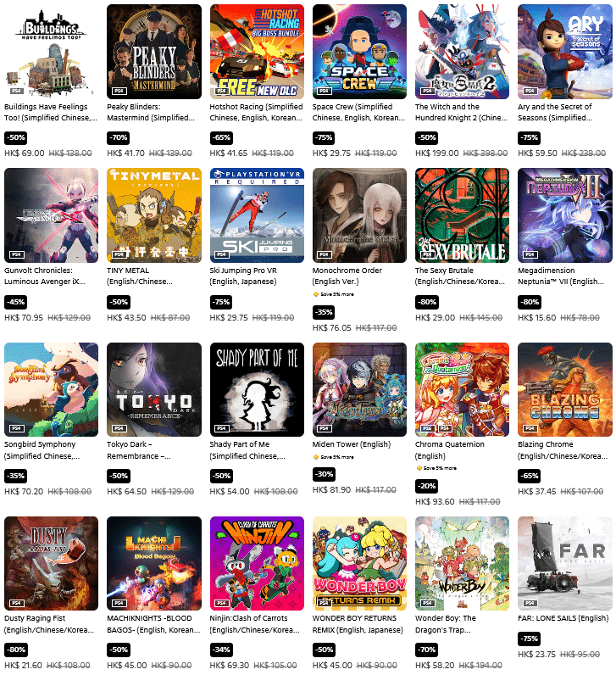The image size is (616, 675).
Task: Open The Sexy Brutale cover image
Action: [462, 215]
